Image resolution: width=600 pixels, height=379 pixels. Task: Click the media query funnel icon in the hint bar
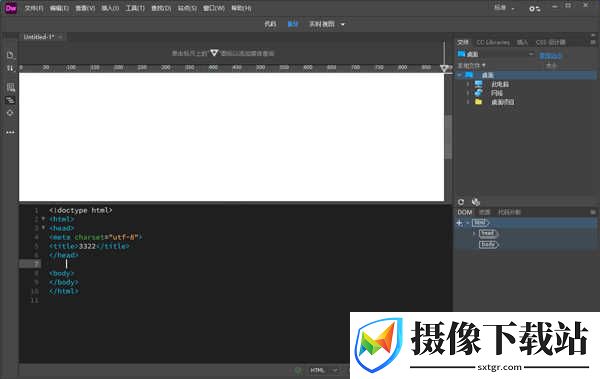214,53
